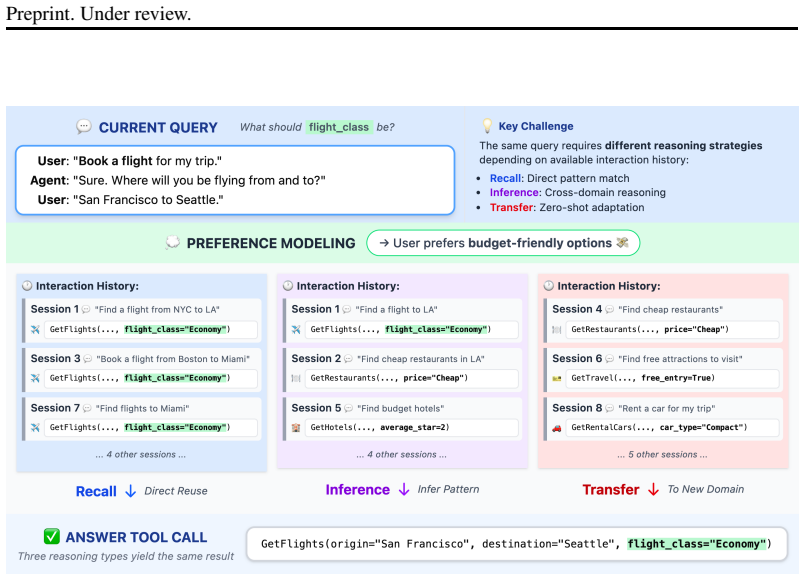Click the Session 3 Boston to Miami entry

(142, 370)
